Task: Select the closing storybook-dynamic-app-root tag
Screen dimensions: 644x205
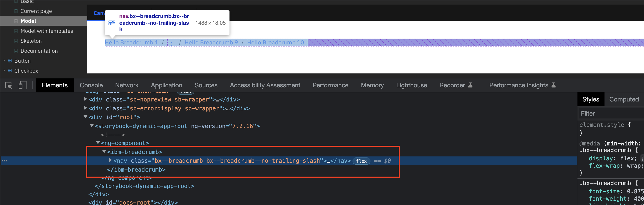Action: 144,186
